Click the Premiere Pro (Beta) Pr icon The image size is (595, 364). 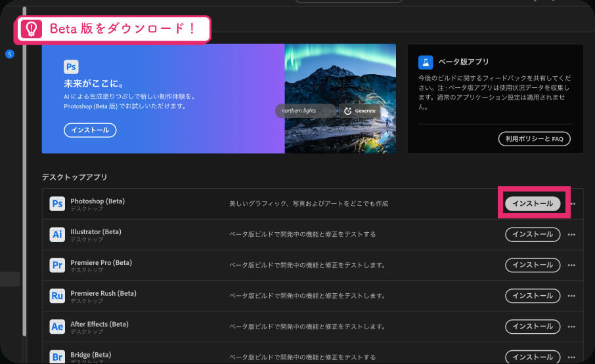tap(57, 265)
